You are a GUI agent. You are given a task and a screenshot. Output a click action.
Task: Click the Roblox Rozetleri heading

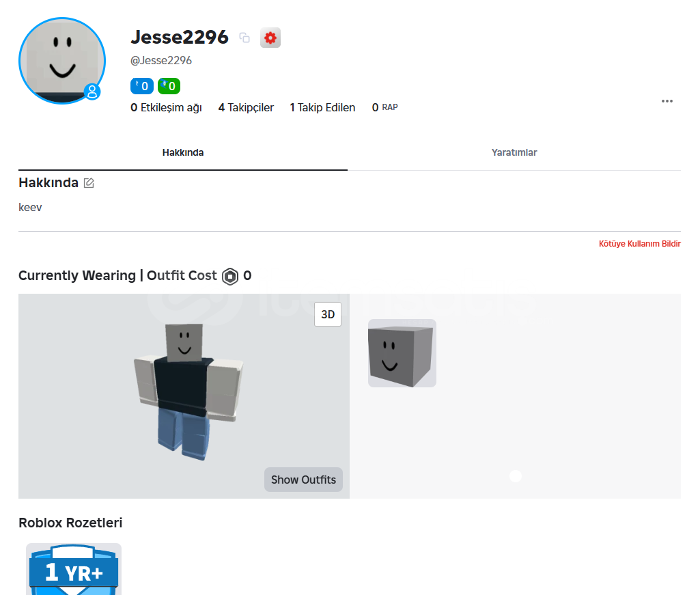coord(70,523)
